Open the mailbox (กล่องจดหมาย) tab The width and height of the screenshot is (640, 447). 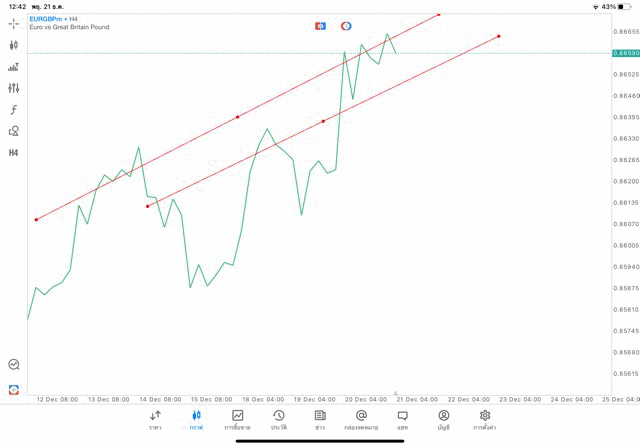pyautogui.click(x=361, y=419)
